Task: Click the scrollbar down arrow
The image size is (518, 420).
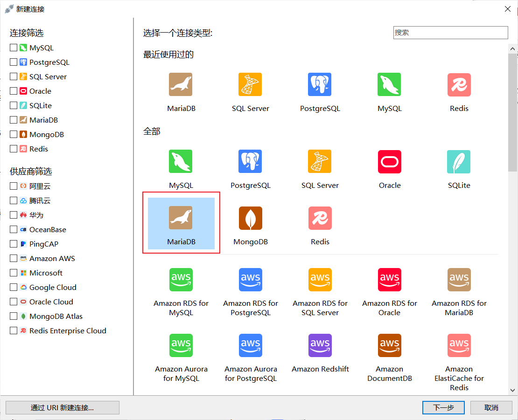Action: 513,390
